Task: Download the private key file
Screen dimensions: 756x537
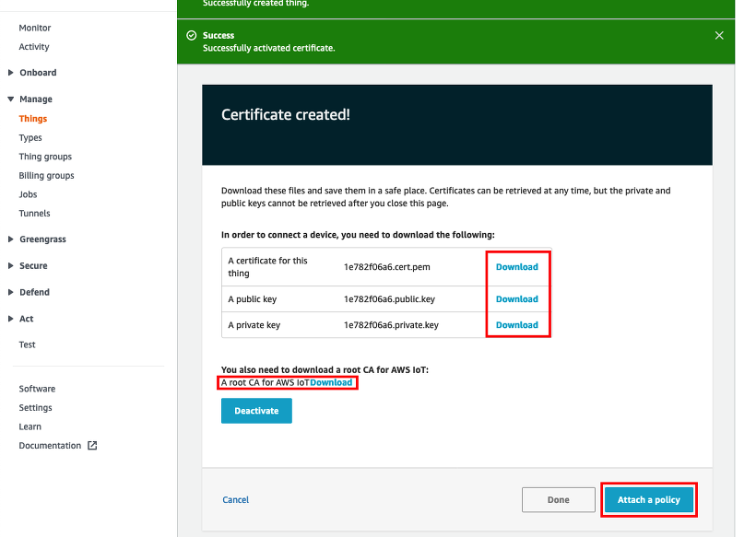Action: tap(517, 325)
